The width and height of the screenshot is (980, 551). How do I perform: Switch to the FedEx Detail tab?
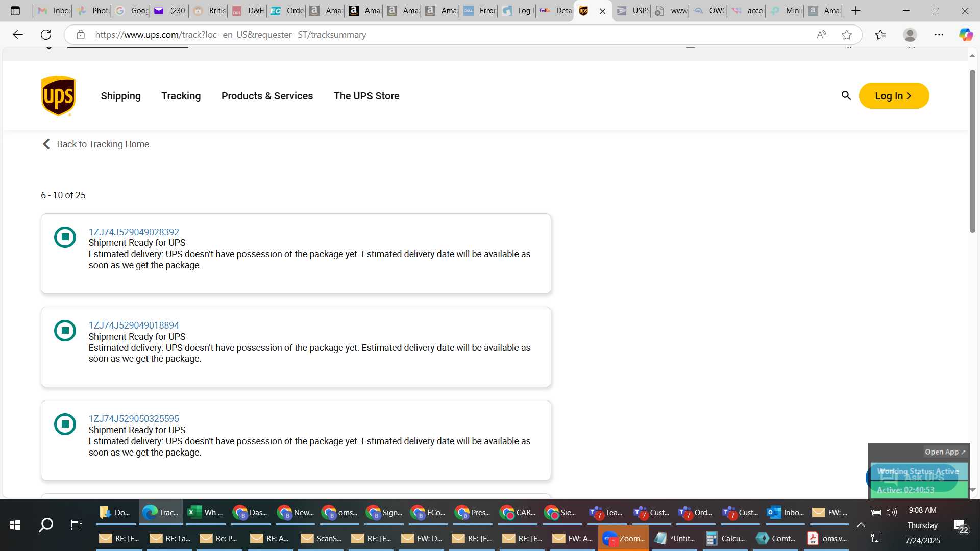point(555,11)
